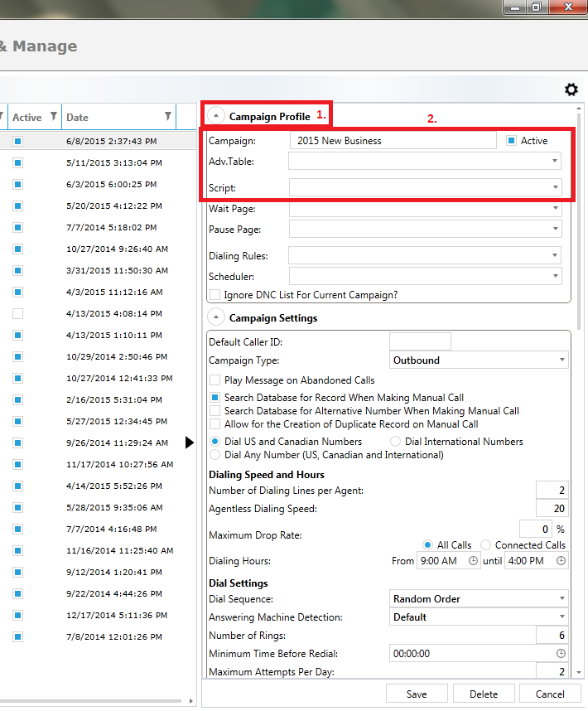Click the filter icon on Date column
Image resolution: width=588 pixels, height=711 pixels.
168,117
